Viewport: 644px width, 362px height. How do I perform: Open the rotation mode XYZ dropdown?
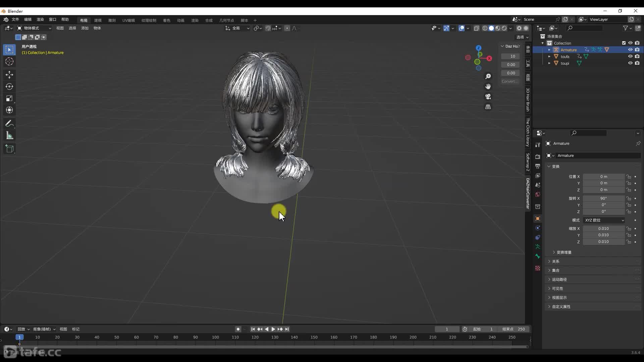(604, 220)
